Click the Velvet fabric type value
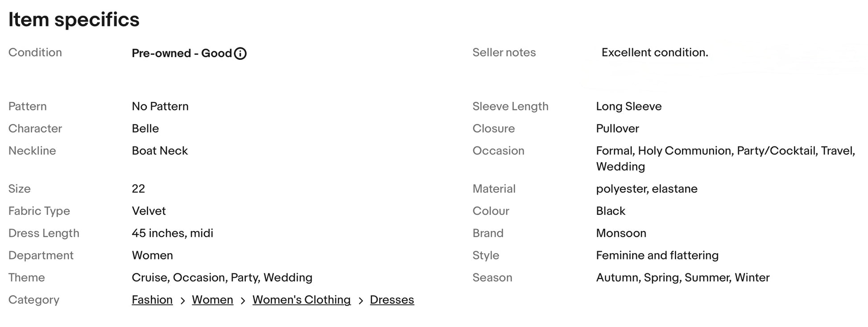This screenshot has height=327, width=868. point(149,211)
